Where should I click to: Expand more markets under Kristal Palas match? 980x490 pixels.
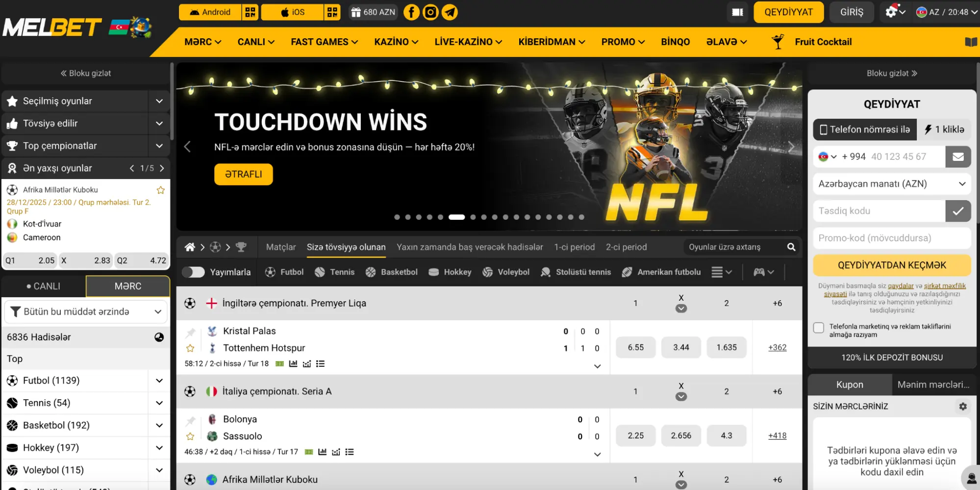click(597, 366)
